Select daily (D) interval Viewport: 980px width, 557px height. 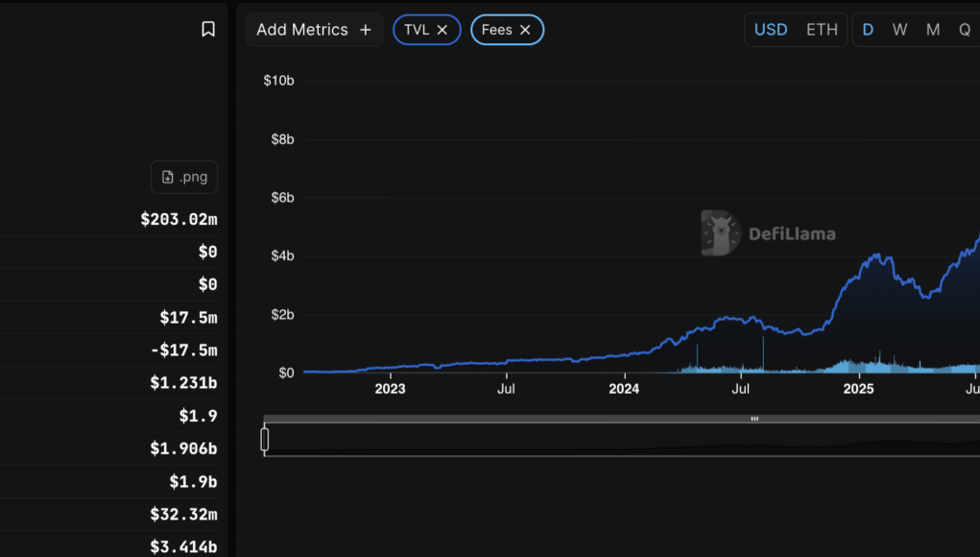point(868,30)
